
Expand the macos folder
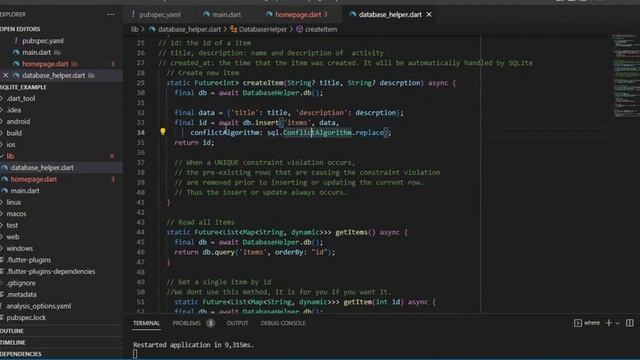click(16, 214)
